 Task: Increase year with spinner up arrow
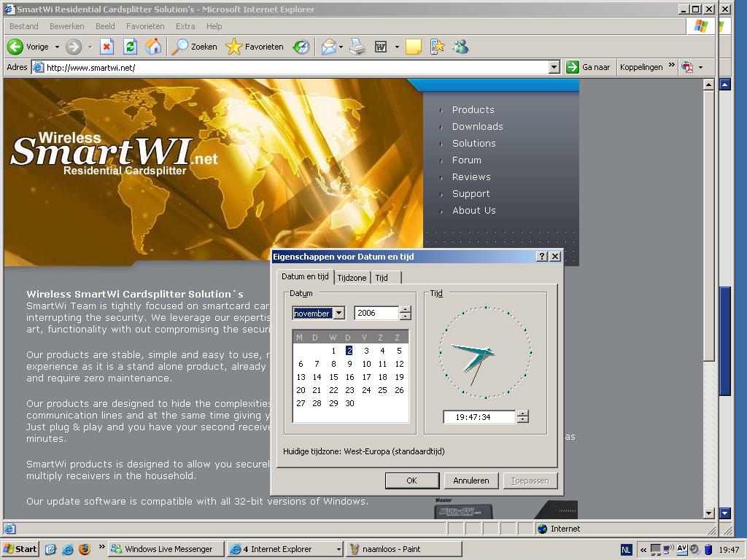click(405, 309)
